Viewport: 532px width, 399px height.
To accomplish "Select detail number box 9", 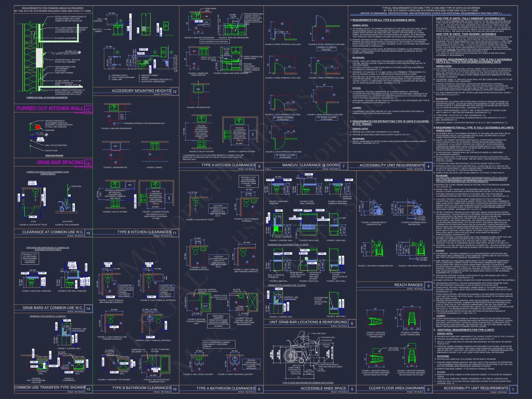I will point(259,166).
